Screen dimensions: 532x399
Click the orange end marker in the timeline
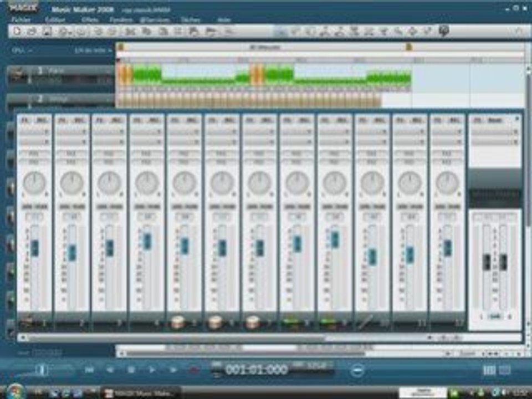pos(409,47)
